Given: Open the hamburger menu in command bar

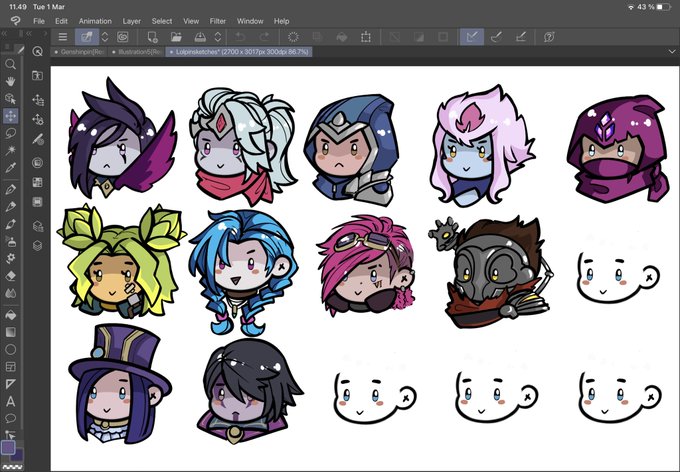Looking at the screenshot, I should tap(63, 37).
